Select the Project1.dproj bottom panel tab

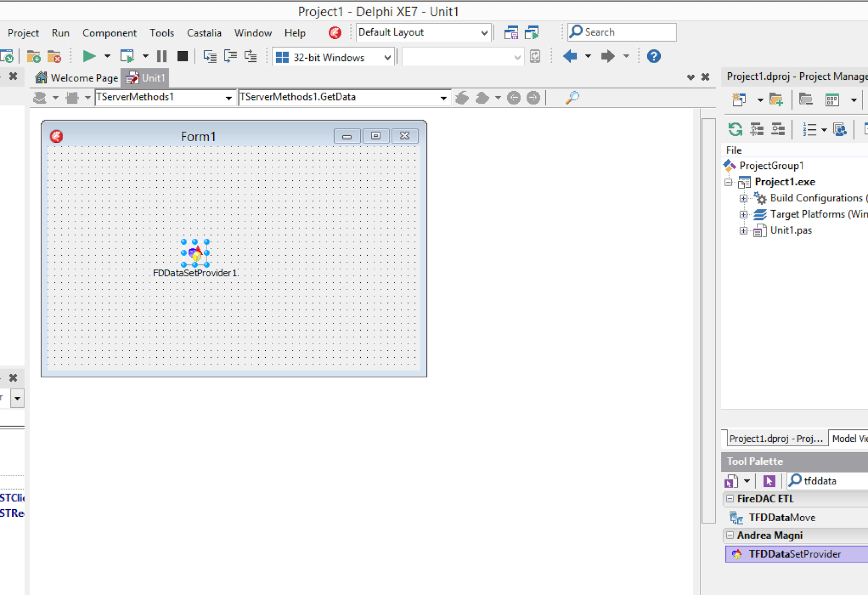click(x=776, y=439)
